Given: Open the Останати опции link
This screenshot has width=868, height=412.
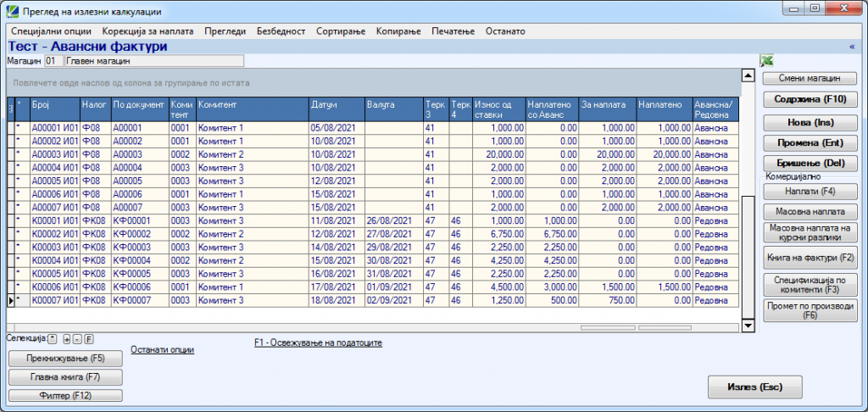Looking at the screenshot, I should tap(162, 350).
